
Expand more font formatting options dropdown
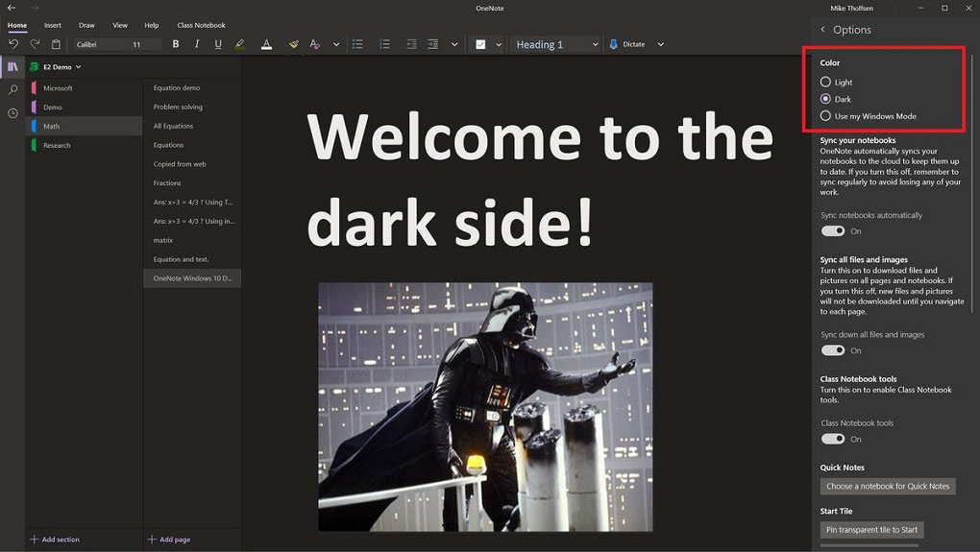[x=336, y=44]
